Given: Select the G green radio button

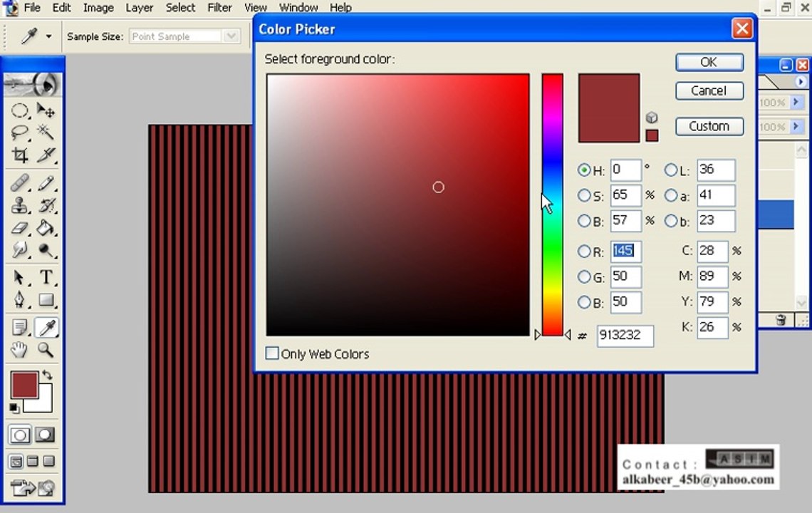Looking at the screenshot, I should click(x=584, y=276).
